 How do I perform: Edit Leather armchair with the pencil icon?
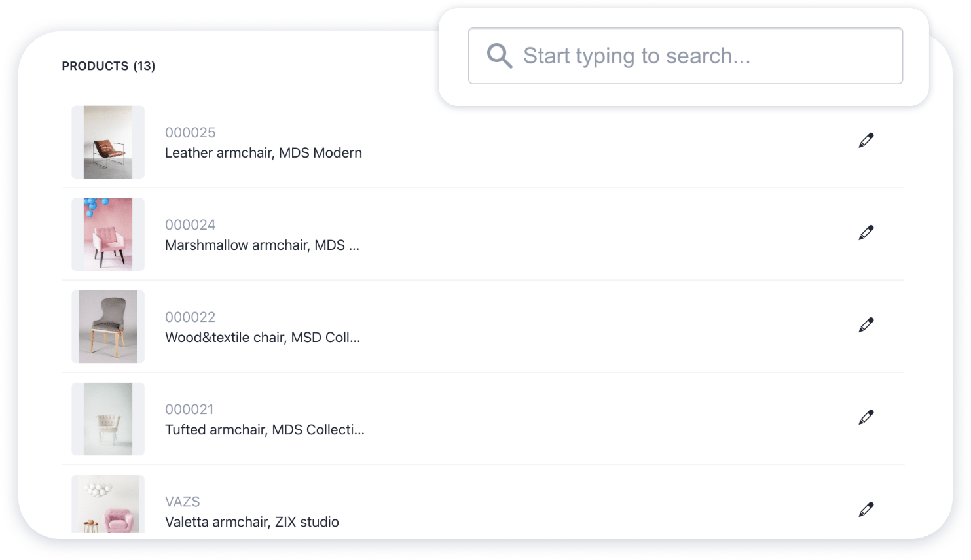866,141
